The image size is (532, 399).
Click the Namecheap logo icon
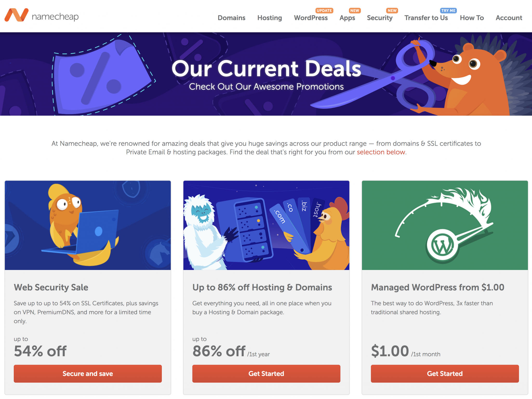[16, 15]
